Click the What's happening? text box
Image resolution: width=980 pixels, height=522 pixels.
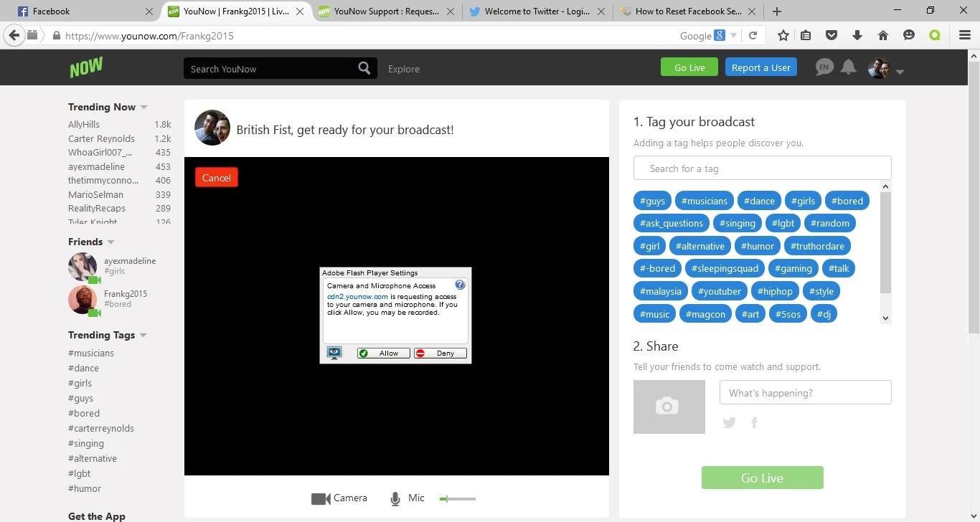click(x=805, y=393)
